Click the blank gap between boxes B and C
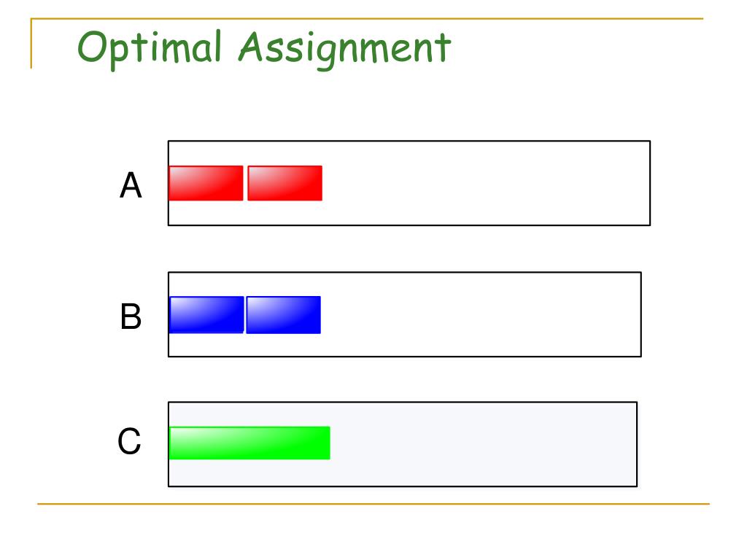 tap(405, 379)
